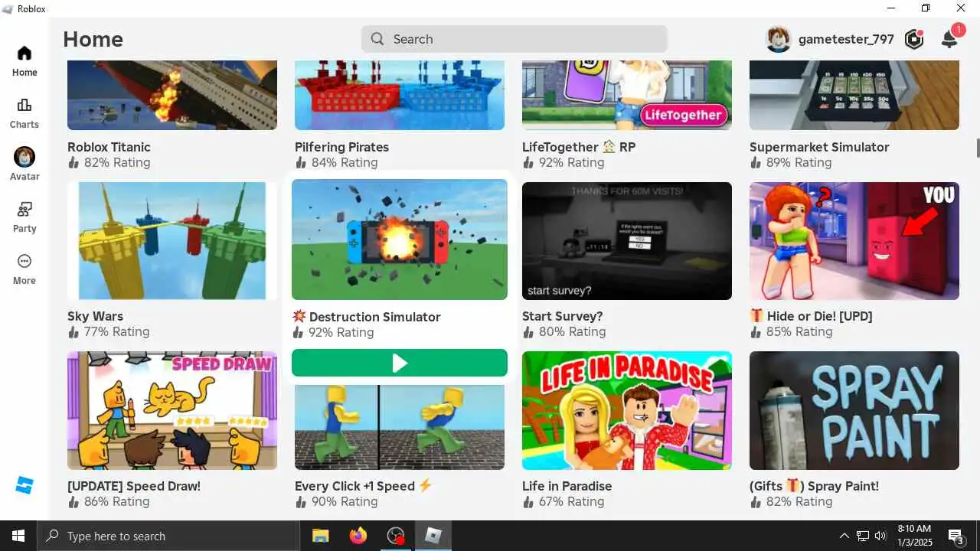
Task: Click the Pilfering Pirates title
Action: tap(341, 147)
